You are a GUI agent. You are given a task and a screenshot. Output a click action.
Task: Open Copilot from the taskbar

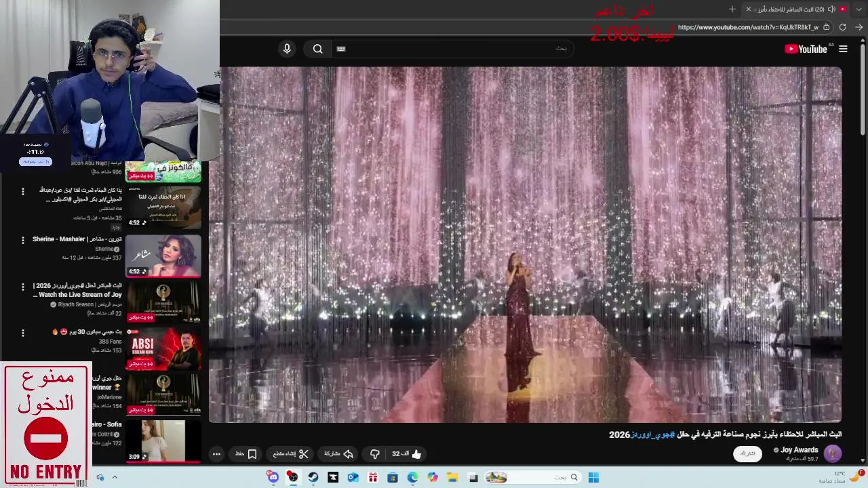tap(433, 477)
